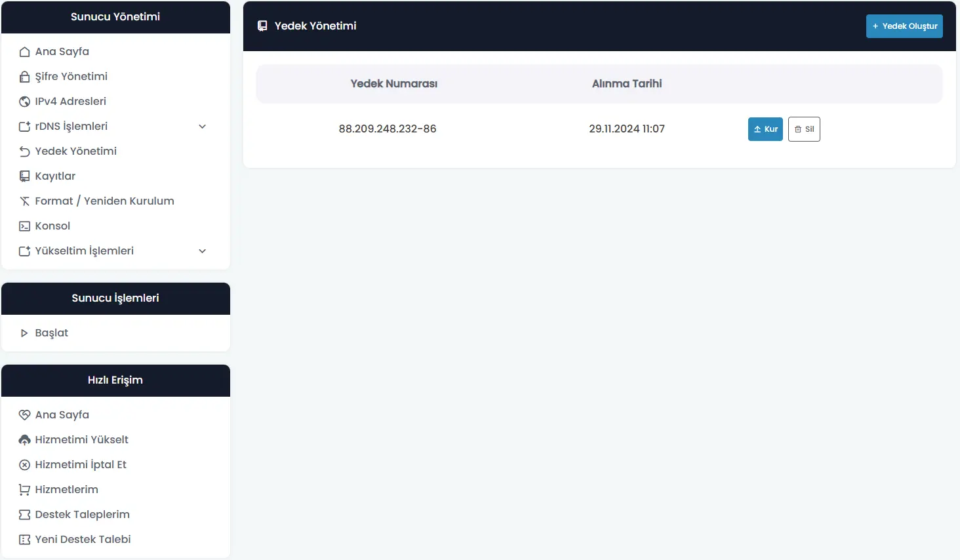Expand the Yükseltim İşlemleri chevron
Screen dimensions: 960x560
tap(203, 251)
